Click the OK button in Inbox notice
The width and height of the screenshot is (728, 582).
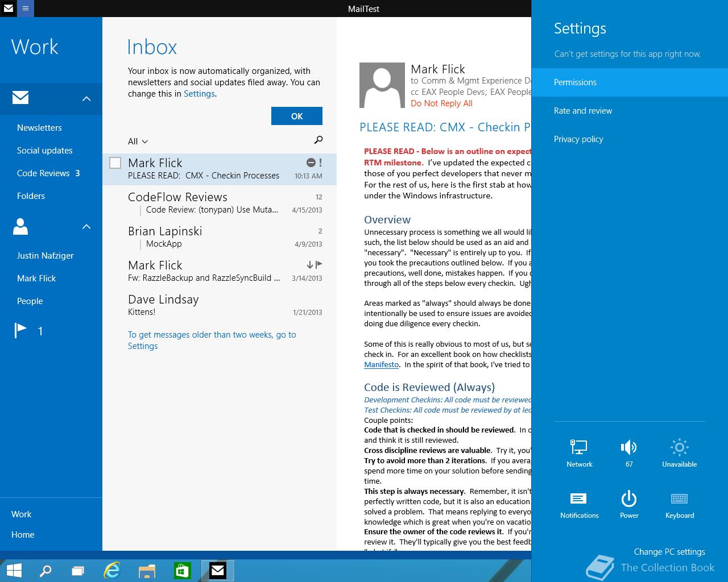point(297,116)
